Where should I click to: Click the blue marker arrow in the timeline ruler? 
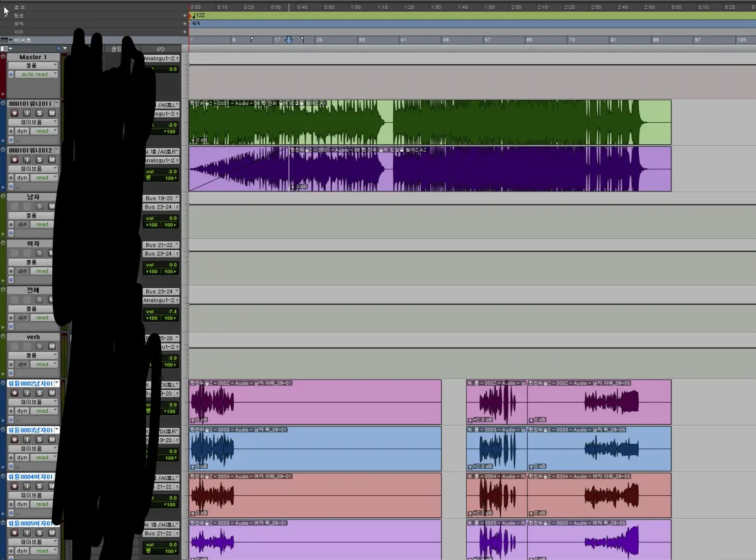[289, 40]
